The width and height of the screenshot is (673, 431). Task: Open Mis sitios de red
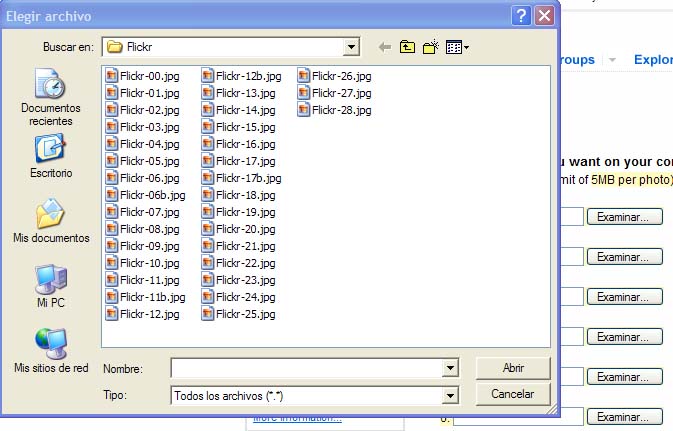click(x=51, y=351)
